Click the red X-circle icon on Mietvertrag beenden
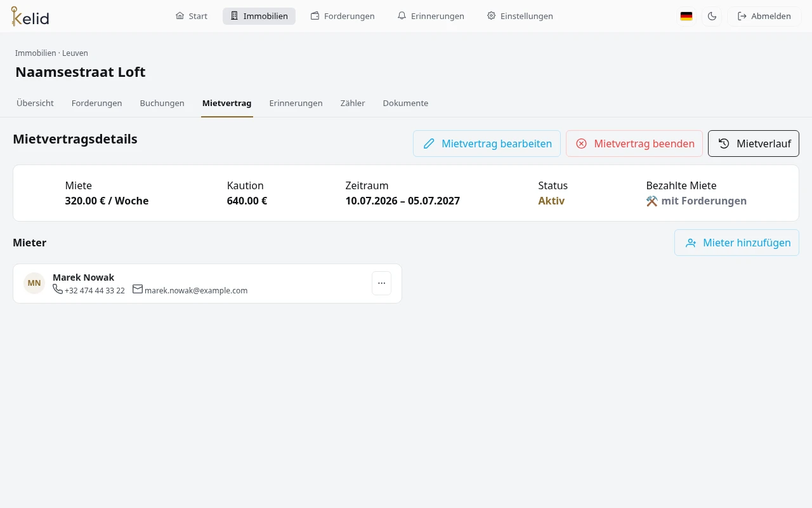812x508 pixels. click(x=581, y=144)
